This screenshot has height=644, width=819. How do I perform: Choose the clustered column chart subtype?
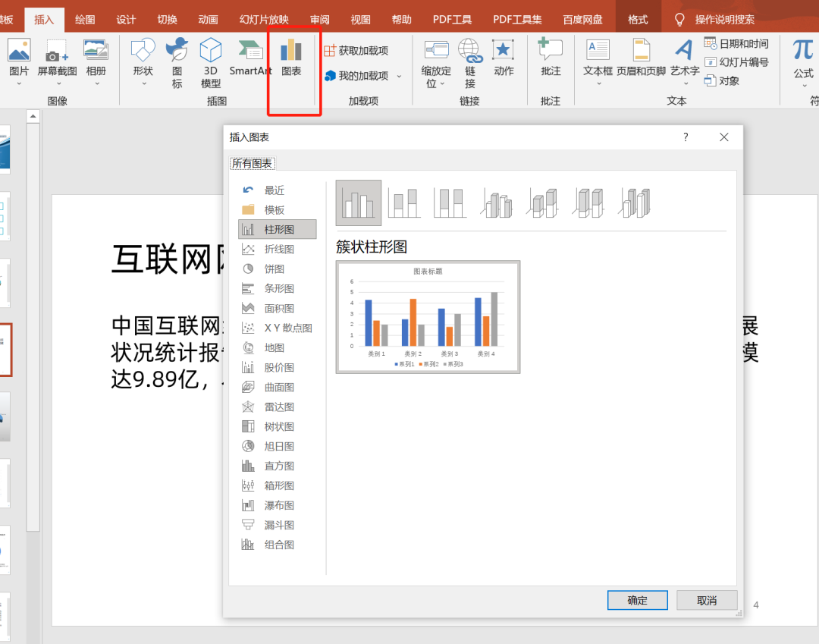click(x=358, y=203)
